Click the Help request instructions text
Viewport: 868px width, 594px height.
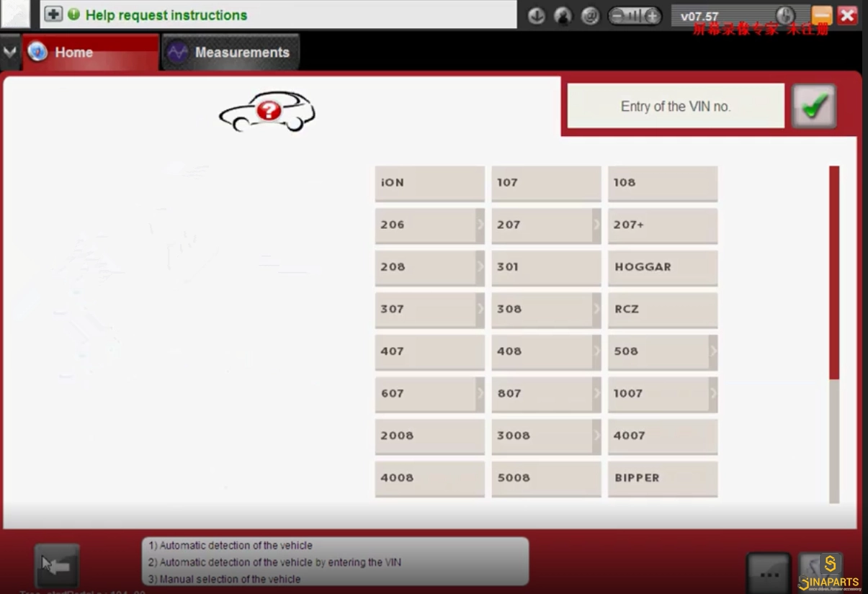point(166,15)
